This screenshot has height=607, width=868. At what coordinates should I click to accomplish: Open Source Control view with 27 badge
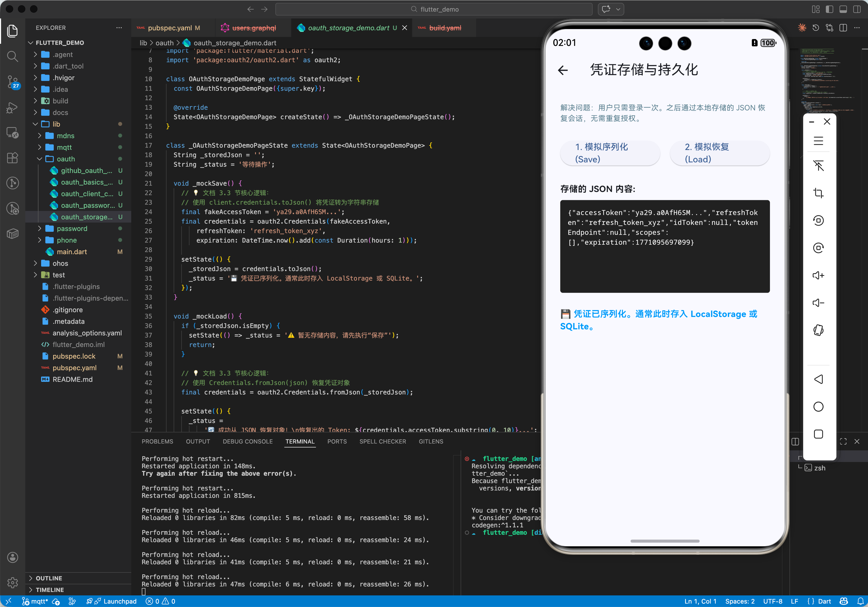click(x=12, y=82)
